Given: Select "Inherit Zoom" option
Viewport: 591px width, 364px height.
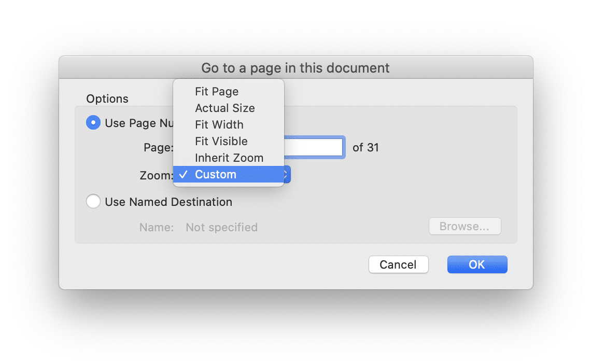Looking at the screenshot, I should pyautogui.click(x=229, y=158).
